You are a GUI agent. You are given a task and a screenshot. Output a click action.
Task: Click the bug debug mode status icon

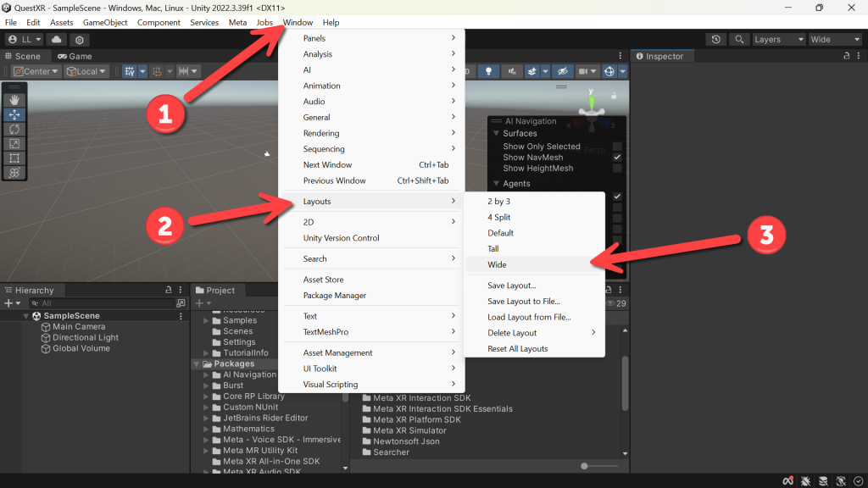[x=805, y=481]
